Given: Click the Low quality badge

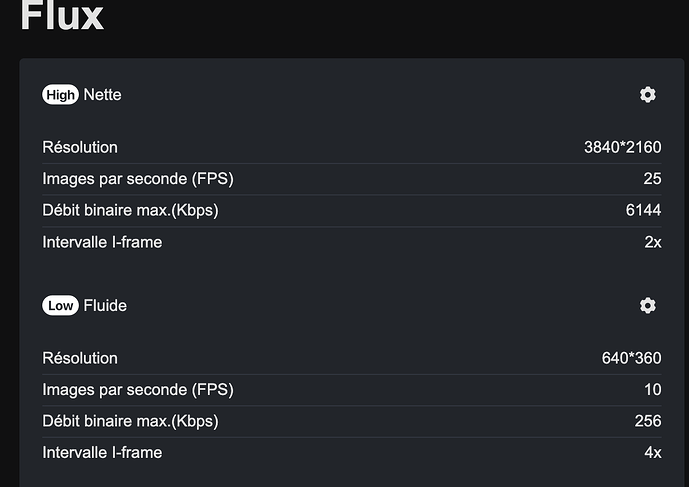Looking at the screenshot, I should click(x=60, y=306).
